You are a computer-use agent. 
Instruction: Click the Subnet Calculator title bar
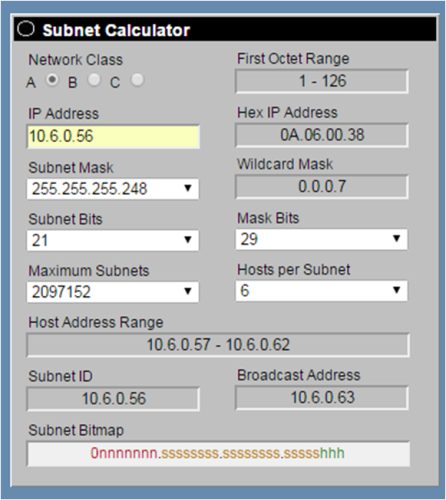pos(225,29)
